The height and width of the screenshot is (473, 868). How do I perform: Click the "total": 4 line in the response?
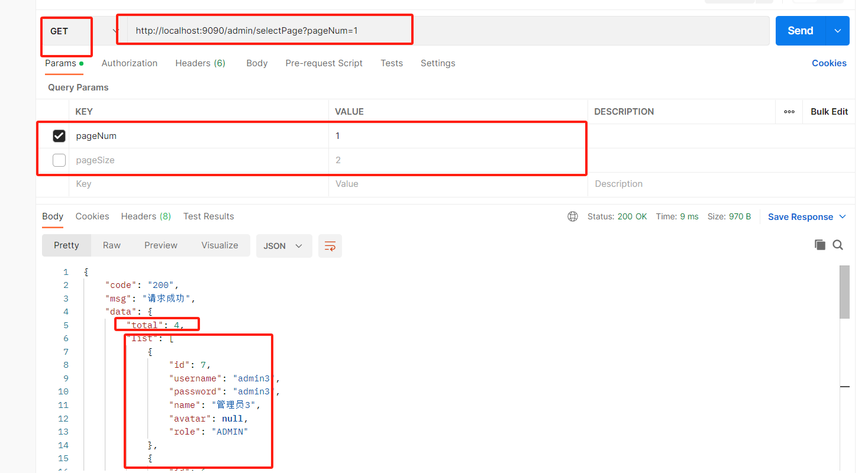point(156,325)
